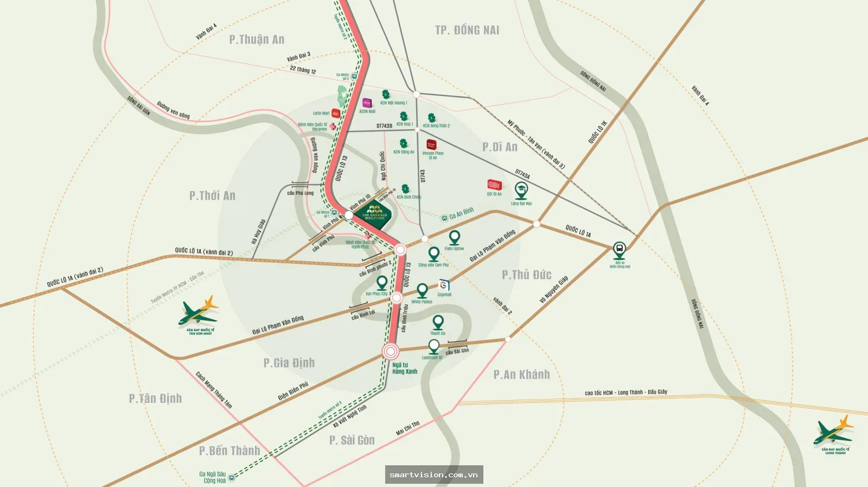The width and height of the screenshot is (868, 487).
Task: Click the Làng Đại Học graduation cap pin
Action: tap(521, 191)
